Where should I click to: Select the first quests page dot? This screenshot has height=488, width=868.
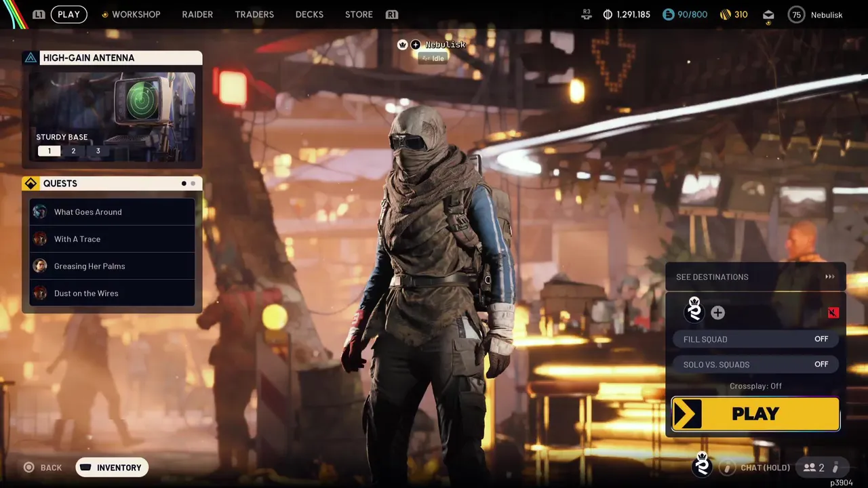[184, 184]
